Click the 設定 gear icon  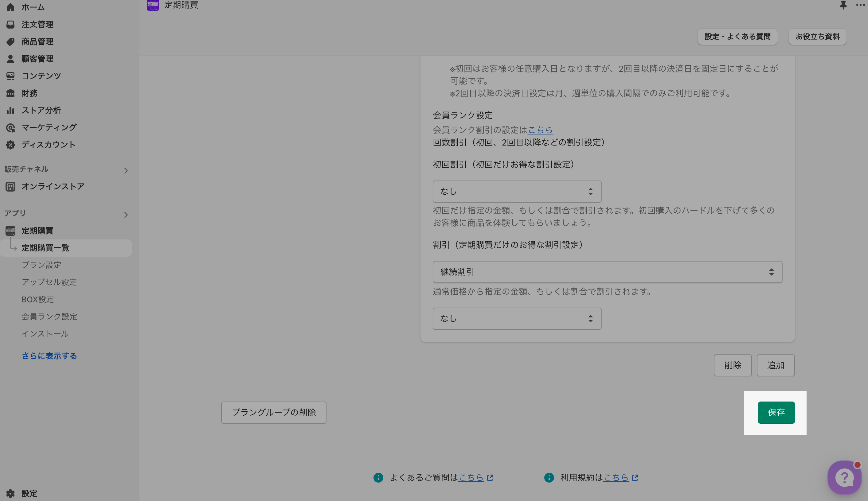tap(10, 493)
